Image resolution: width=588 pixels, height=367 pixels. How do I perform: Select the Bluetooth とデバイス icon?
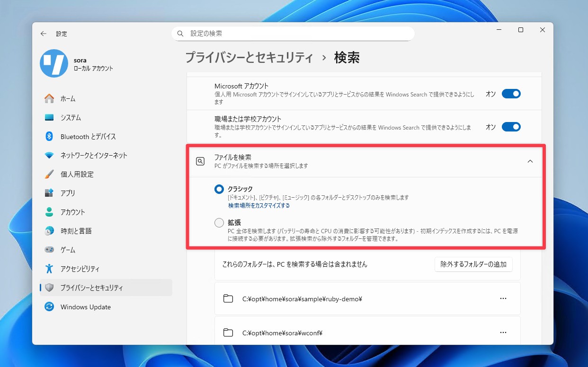[x=49, y=137]
